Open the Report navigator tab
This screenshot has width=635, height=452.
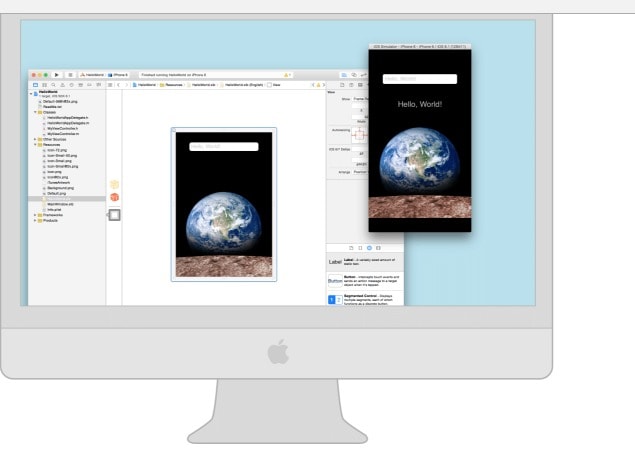click(98, 85)
